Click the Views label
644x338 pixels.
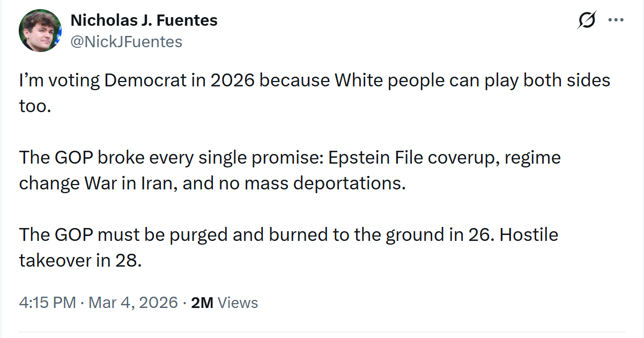238,303
